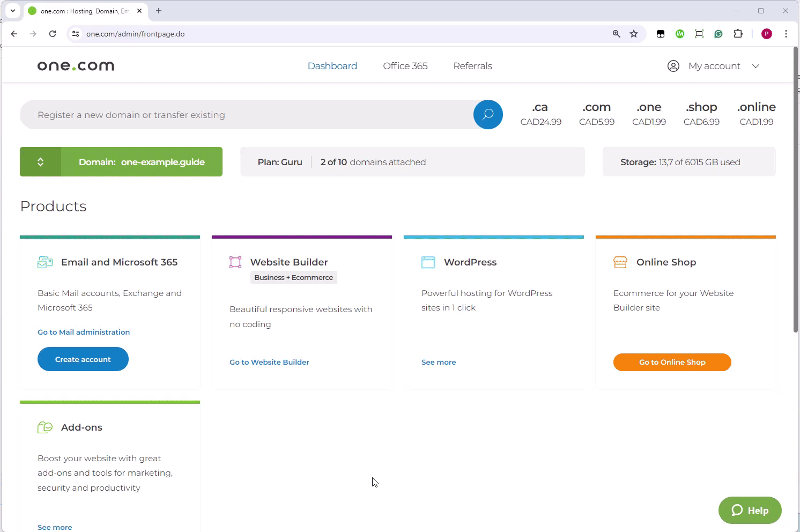Click the My account user avatar icon
This screenshot has height=532, width=800.
pos(673,66)
